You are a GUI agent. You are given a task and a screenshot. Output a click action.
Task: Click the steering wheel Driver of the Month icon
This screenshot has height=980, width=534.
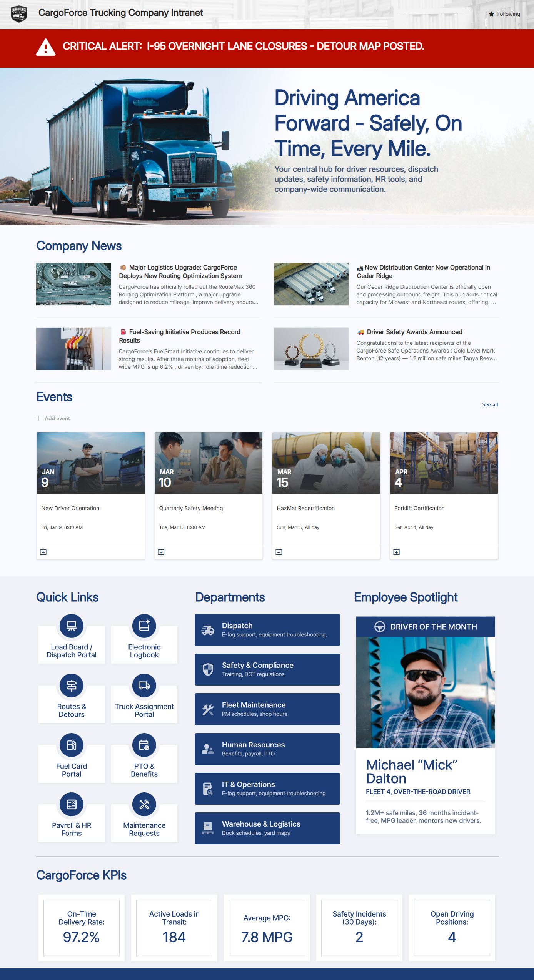[380, 627]
